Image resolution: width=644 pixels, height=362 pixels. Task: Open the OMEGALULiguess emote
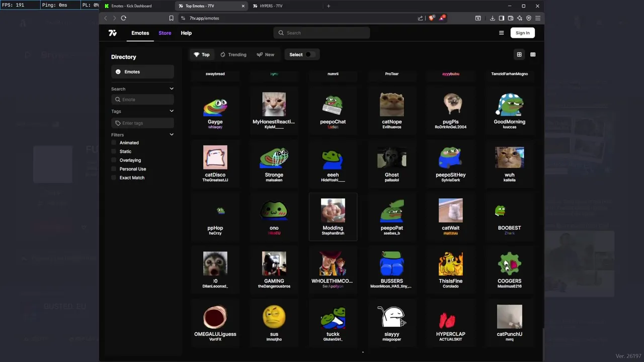tap(215, 323)
